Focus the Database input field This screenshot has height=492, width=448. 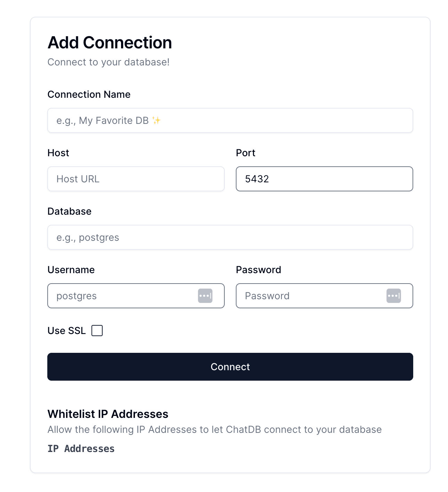coord(230,237)
